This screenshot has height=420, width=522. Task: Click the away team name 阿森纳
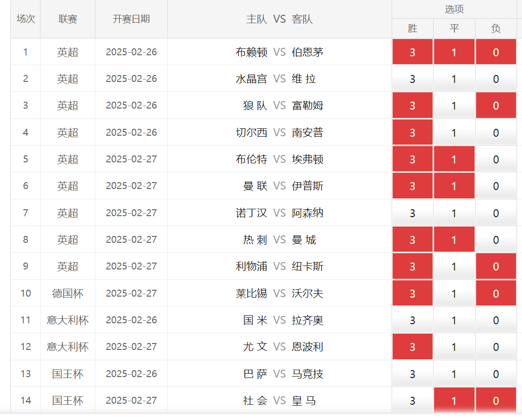[308, 213]
